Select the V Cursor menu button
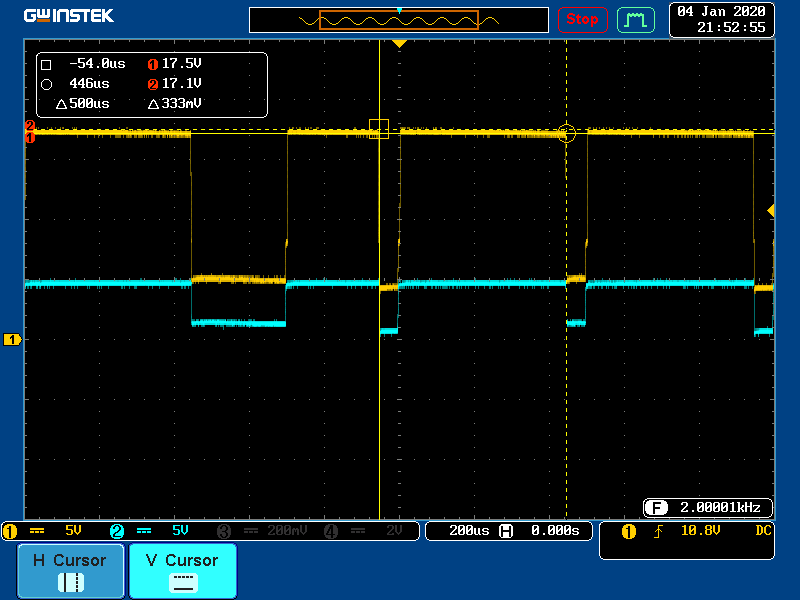This screenshot has height=600, width=800. tap(182, 571)
